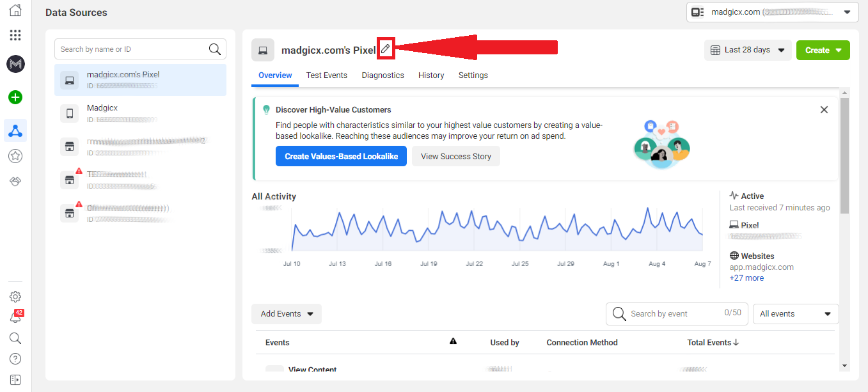
Task: Toggle the sidebar collapse panel icon
Action: pyautogui.click(x=15, y=379)
